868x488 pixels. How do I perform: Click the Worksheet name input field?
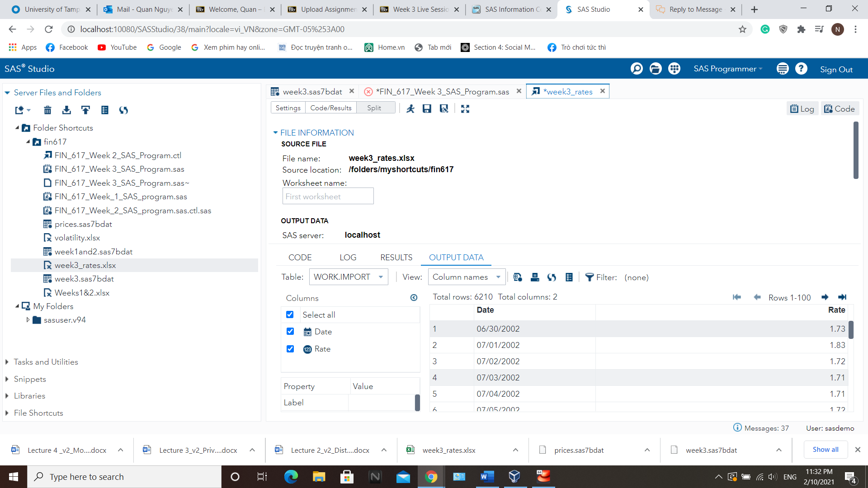328,196
